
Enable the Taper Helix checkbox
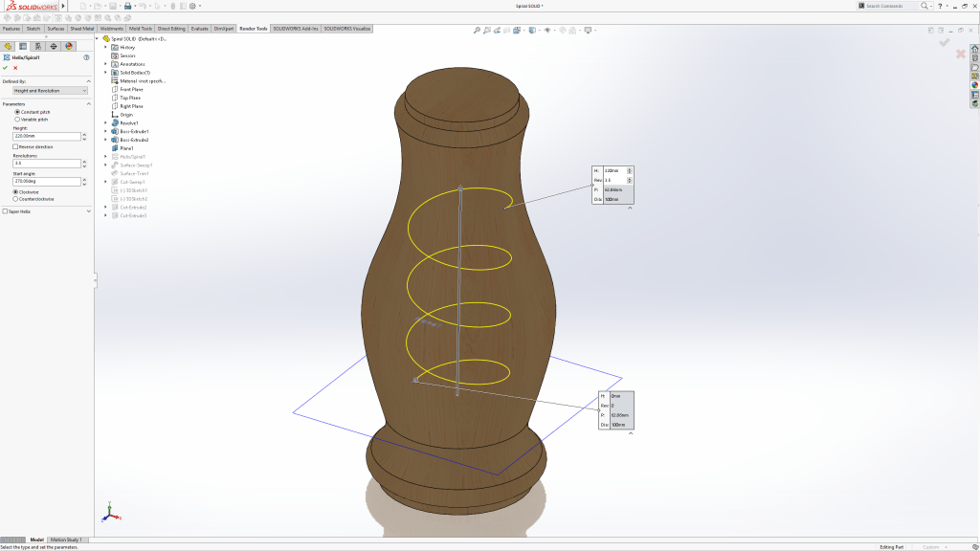click(6, 211)
